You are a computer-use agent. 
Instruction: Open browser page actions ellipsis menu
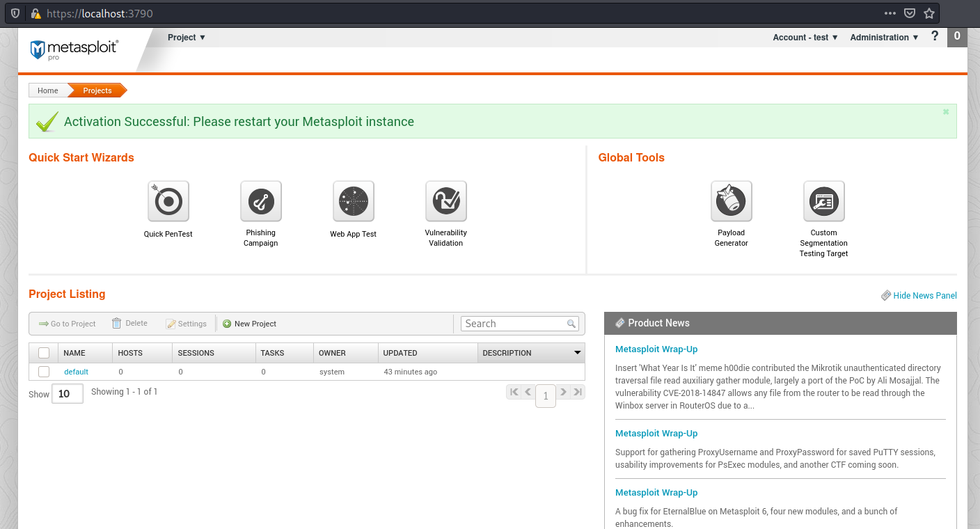click(890, 13)
